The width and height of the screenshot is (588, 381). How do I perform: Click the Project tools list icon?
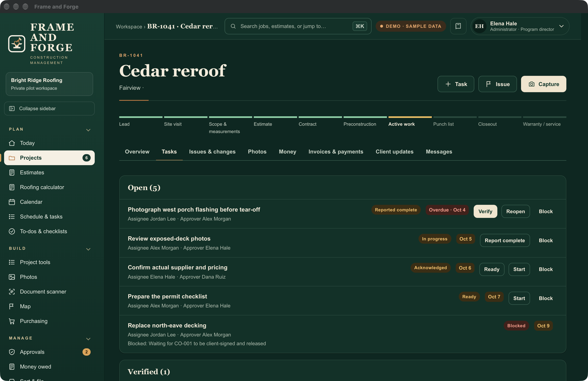[12, 262]
